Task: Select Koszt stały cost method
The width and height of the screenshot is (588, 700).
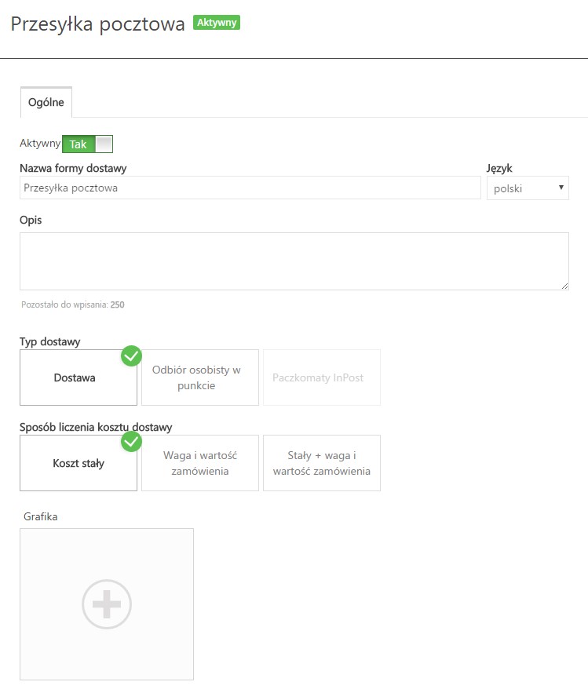Action: 79,463
